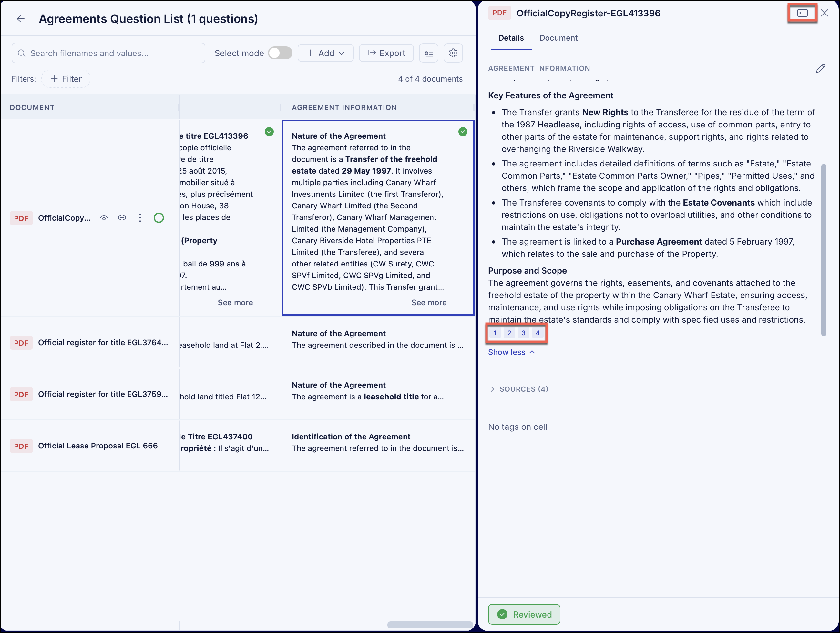Expand the Sources (4) section
This screenshot has width=840, height=633.
pyautogui.click(x=519, y=389)
